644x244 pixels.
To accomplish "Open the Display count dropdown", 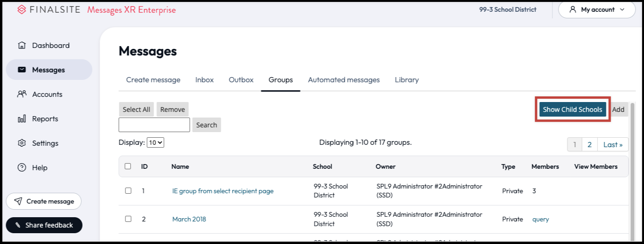I will click(155, 142).
